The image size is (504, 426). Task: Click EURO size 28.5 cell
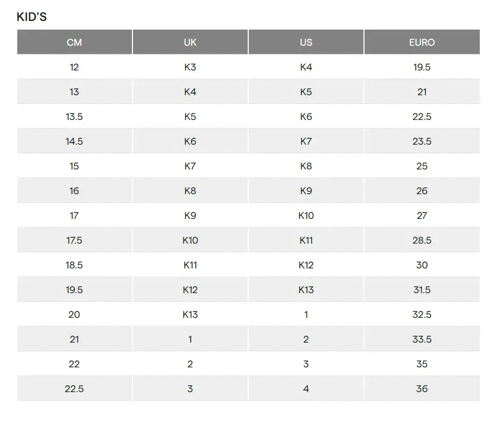coord(422,240)
